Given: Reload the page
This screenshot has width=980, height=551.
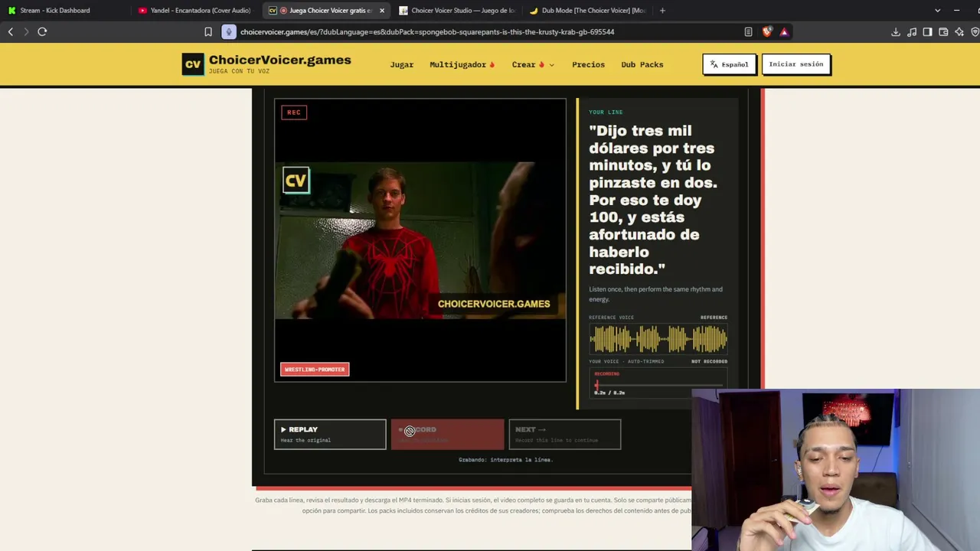Looking at the screenshot, I should pyautogui.click(x=42, y=32).
